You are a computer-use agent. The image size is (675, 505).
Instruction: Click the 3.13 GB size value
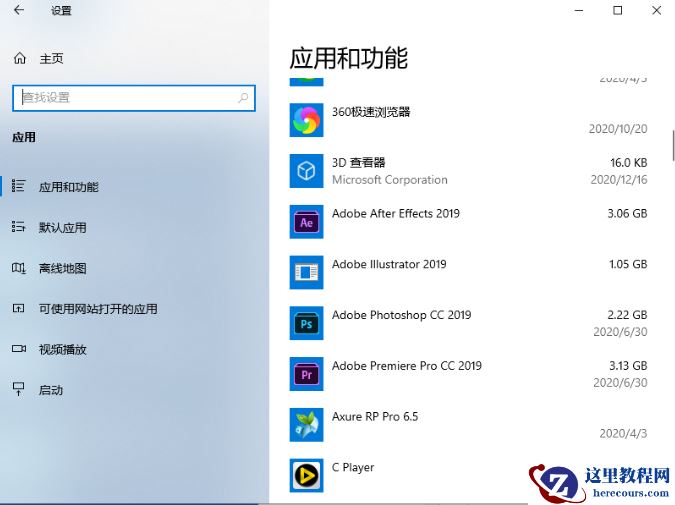click(x=628, y=366)
